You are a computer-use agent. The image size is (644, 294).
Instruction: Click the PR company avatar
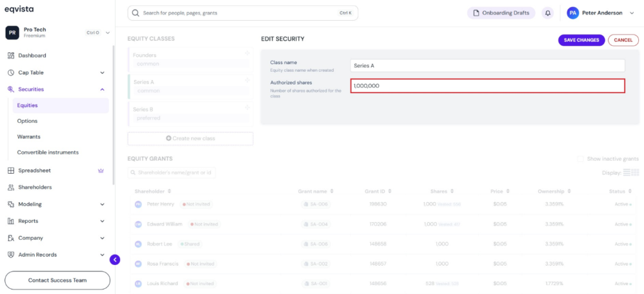point(13,33)
